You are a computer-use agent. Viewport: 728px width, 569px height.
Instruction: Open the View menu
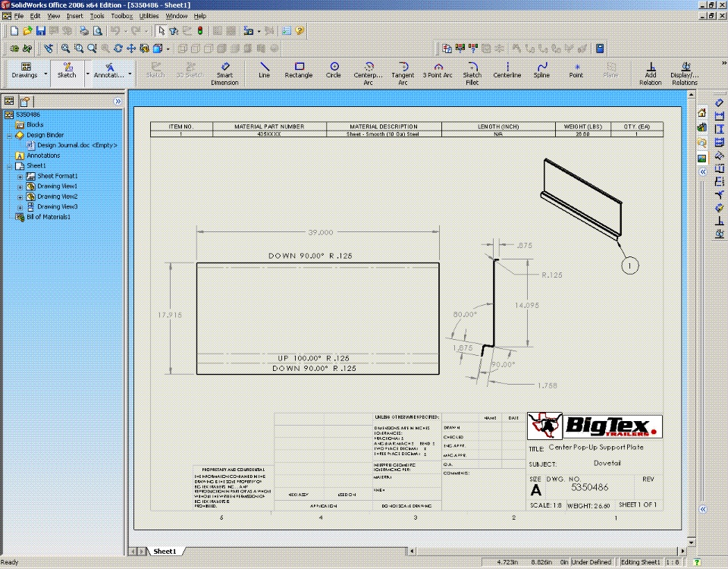tap(53, 16)
